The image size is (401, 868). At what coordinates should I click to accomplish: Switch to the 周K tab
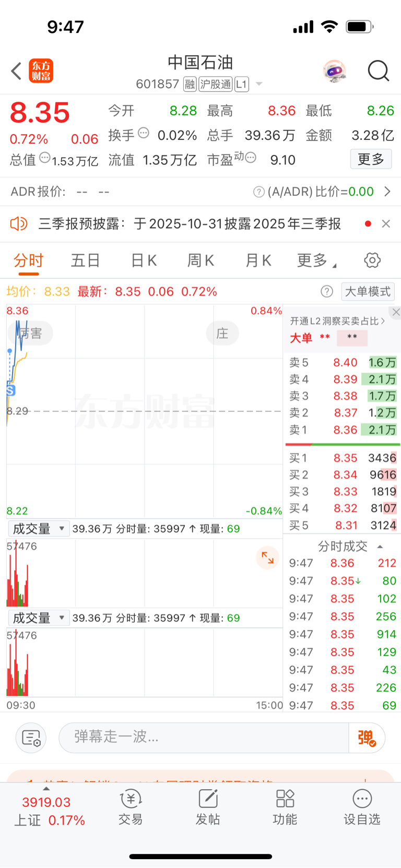tap(201, 260)
